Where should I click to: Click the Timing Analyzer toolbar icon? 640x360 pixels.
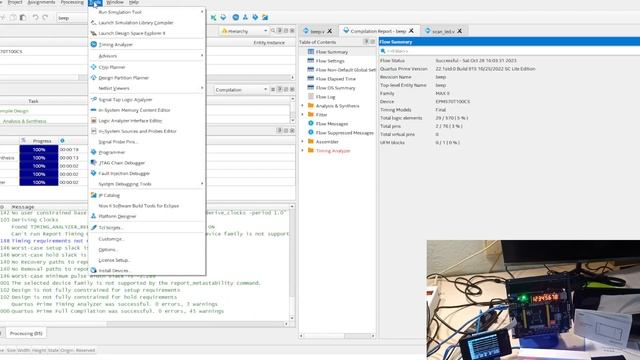(236, 17)
